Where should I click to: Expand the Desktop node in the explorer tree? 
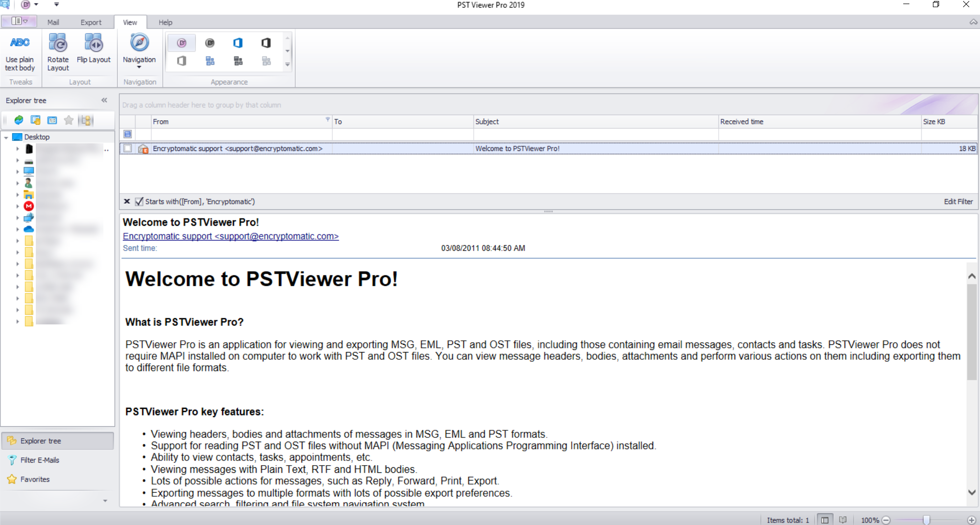(6, 137)
